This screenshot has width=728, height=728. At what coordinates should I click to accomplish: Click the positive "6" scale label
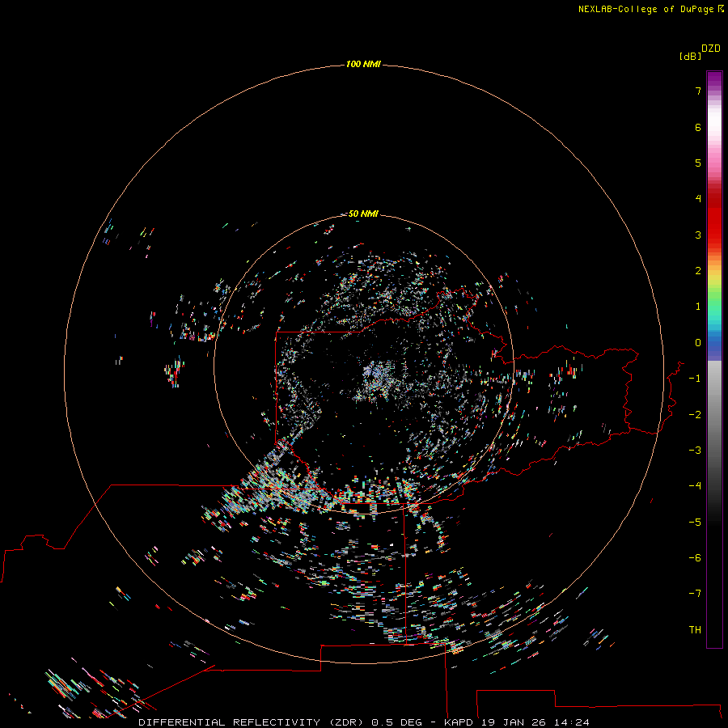[698, 127]
